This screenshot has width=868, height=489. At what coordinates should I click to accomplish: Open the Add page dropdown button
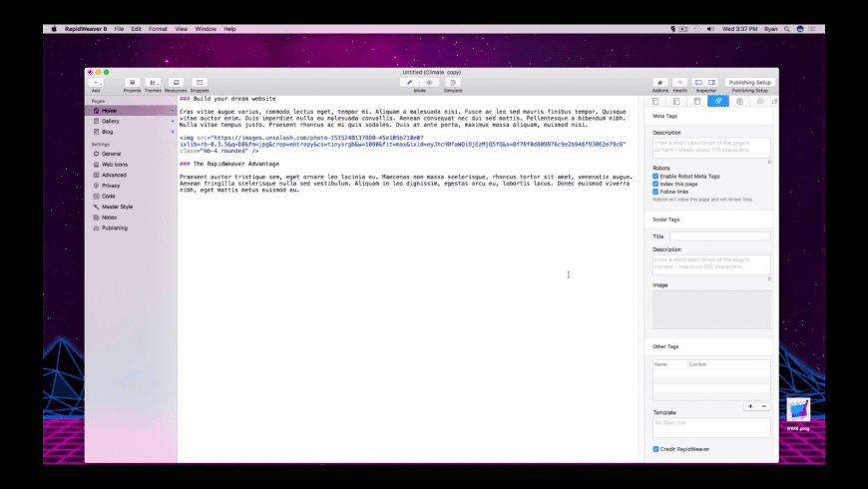96,83
